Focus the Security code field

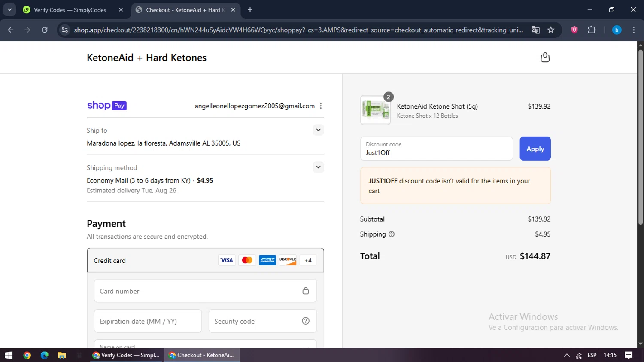click(262, 321)
